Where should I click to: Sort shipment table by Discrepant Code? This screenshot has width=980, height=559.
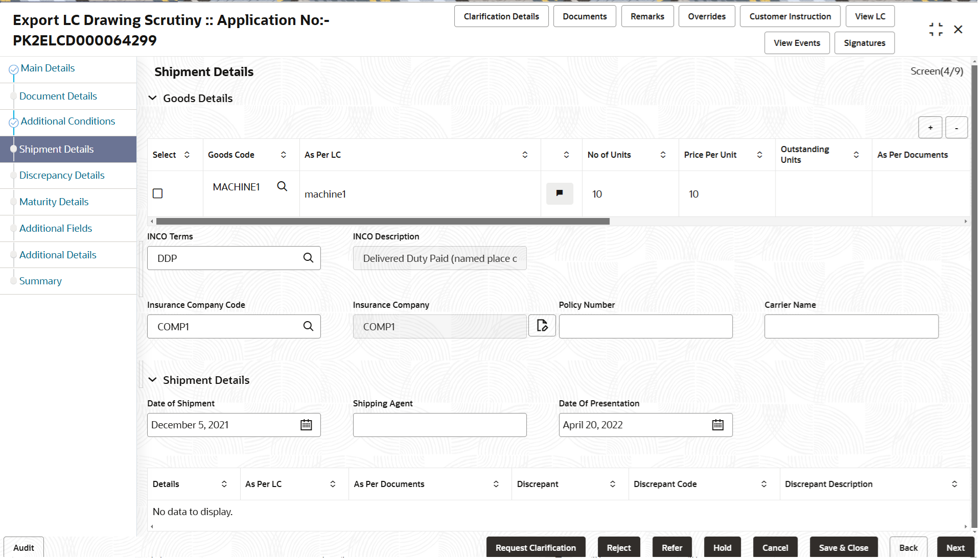[764, 484]
